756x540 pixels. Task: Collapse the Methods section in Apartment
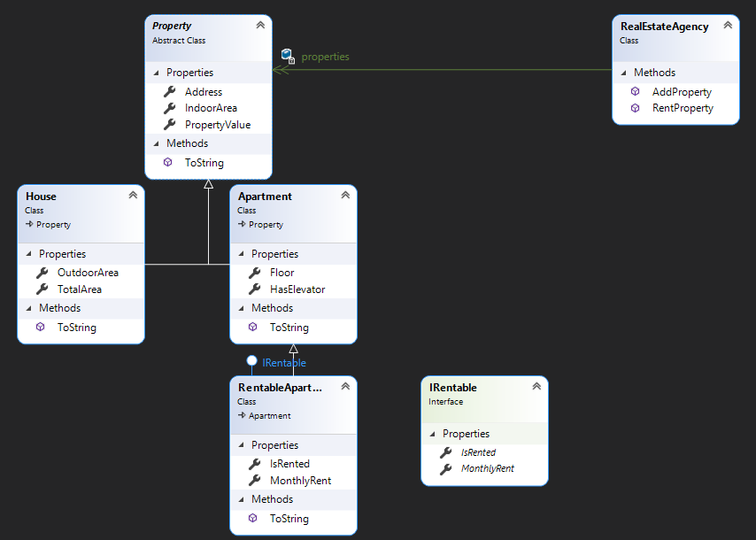pyautogui.click(x=242, y=308)
